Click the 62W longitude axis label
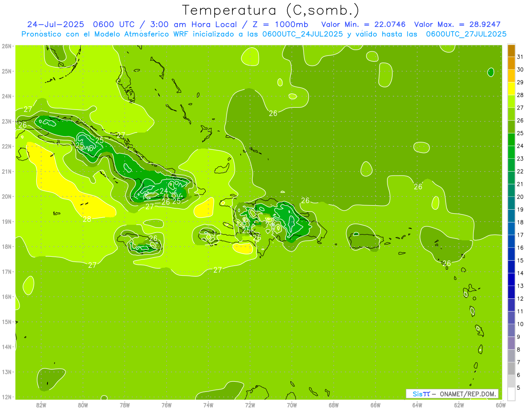 (x=459, y=405)
